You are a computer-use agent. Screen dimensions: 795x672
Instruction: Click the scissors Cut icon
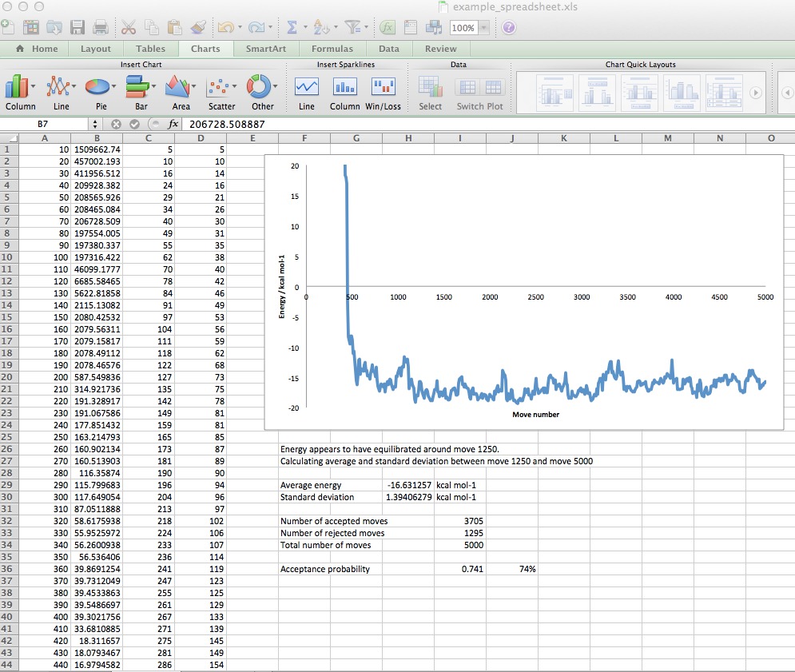tap(129, 28)
